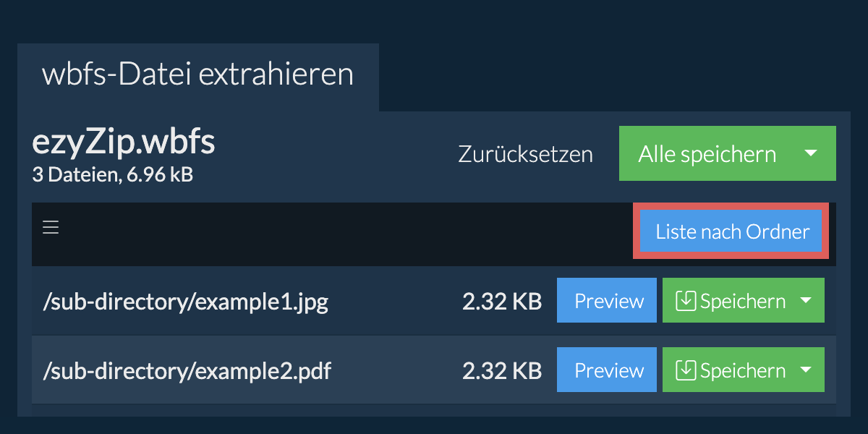868x434 pixels.
Task: Click the 3 Dateien, 6.96 kB summary text
Action: [x=113, y=174]
